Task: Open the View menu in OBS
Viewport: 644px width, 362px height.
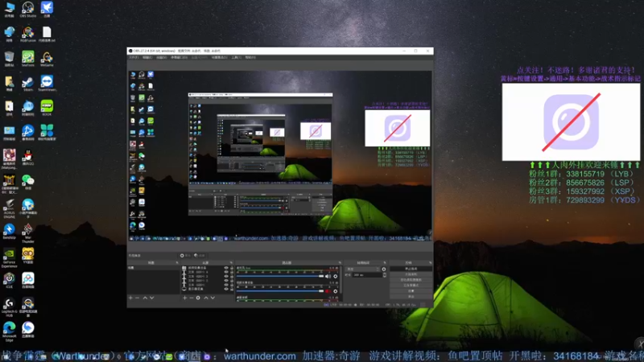Action: pos(161,57)
